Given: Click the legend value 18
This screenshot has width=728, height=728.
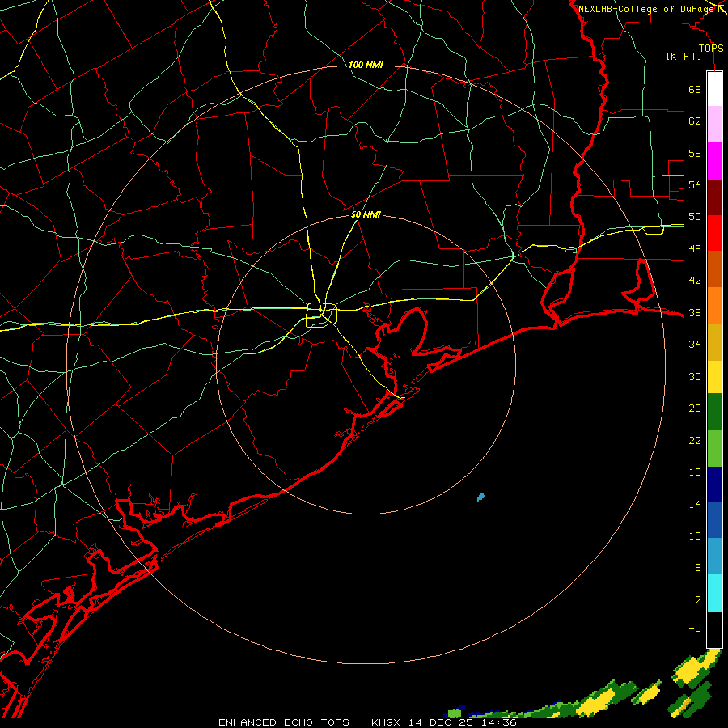Looking at the screenshot, I should (x=695, y=472).
